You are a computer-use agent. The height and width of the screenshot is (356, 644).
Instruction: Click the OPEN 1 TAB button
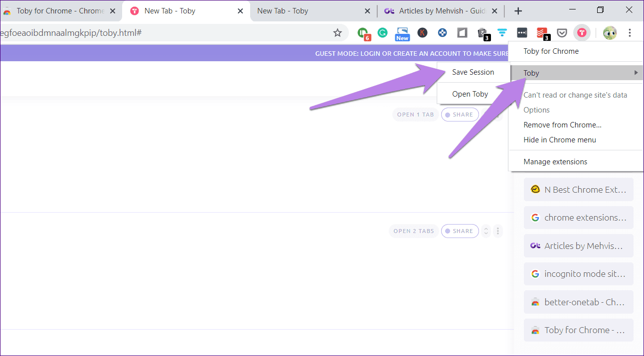(x=415, y=114)
